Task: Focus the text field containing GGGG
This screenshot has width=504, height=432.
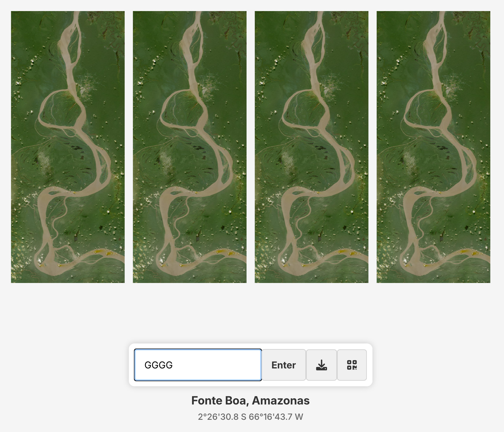Action: pos(198,365)
